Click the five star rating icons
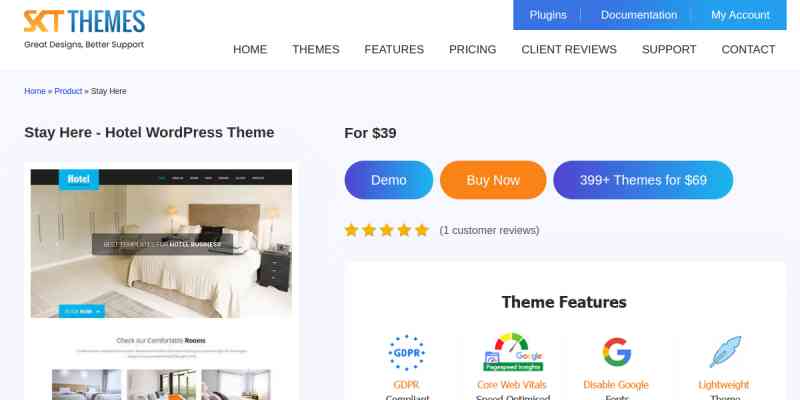 pyautogui.click(x=386, y=230)
